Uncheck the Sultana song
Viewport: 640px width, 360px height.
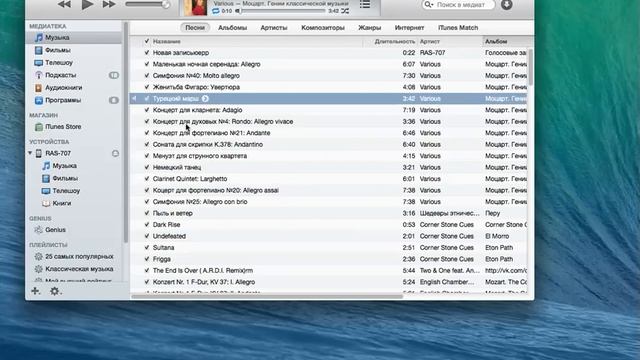point(147,247)
